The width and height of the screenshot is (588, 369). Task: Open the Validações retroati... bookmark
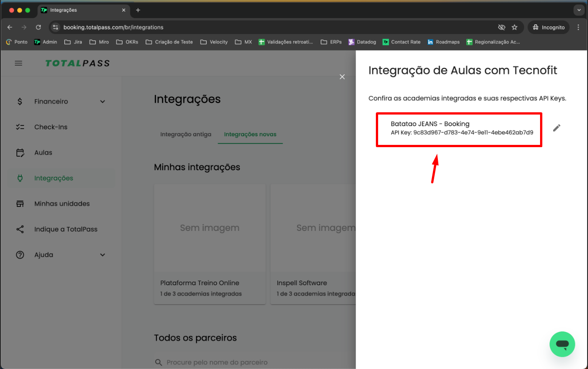tap(286, 42)
